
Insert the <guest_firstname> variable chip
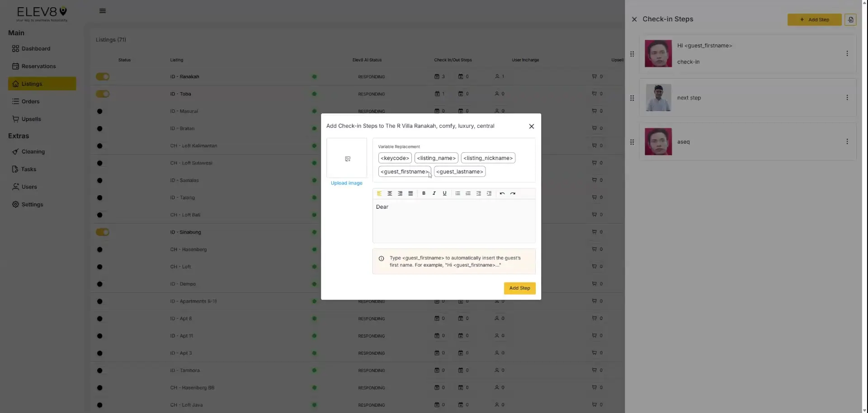[404, 172]
